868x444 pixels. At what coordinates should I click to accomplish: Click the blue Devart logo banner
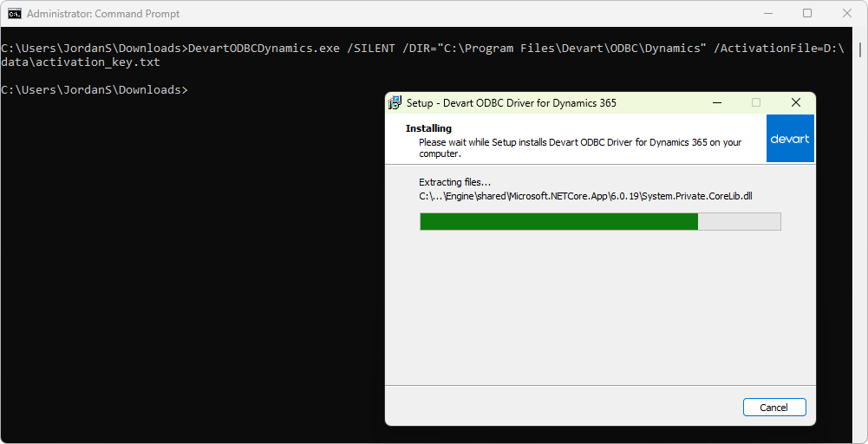[x=790, y=139]
